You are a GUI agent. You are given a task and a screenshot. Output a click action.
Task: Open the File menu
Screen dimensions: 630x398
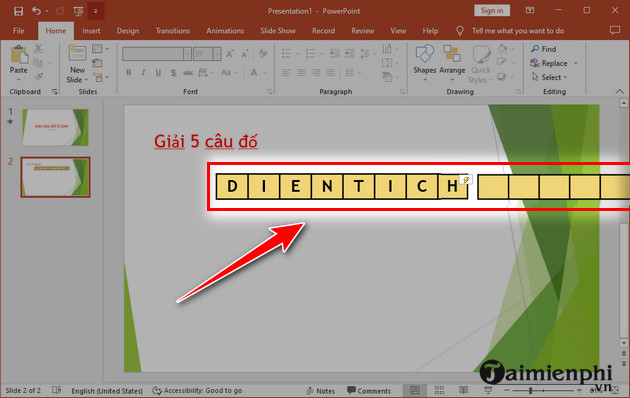18,31
